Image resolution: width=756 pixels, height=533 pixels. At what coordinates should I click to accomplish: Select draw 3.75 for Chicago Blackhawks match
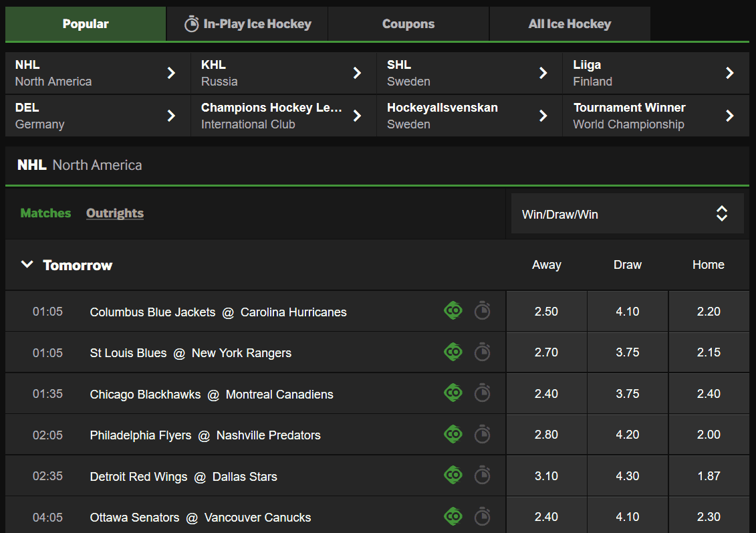coord(627,394)
